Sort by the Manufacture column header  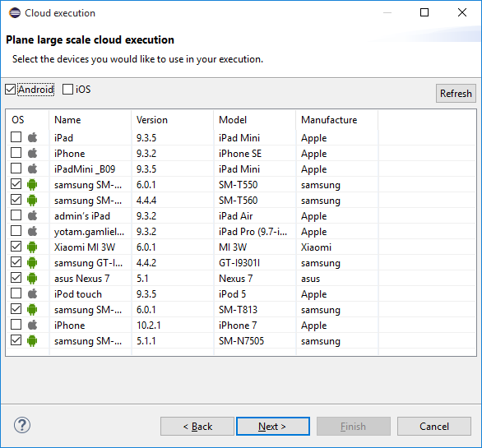[x=337, y=120]
